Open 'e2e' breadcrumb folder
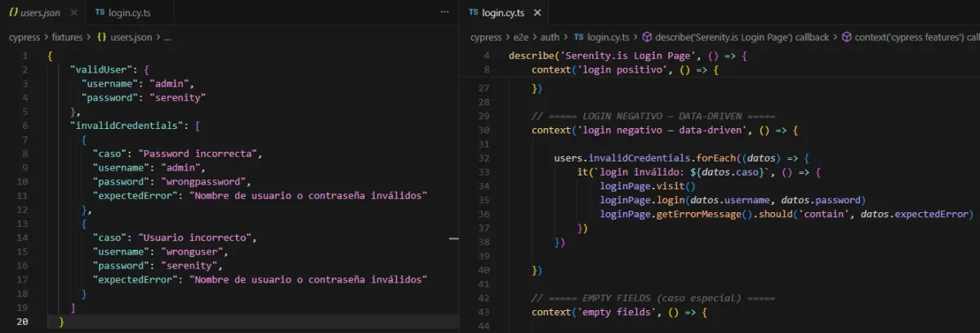 520,38
